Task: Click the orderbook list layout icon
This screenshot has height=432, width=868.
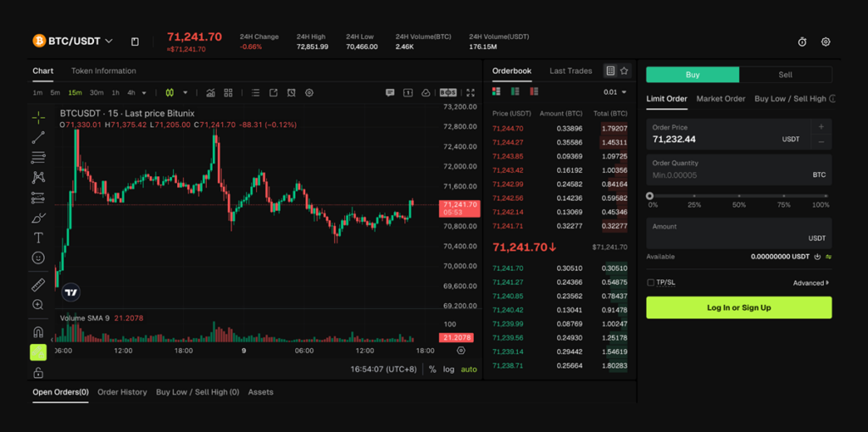Action: pos(610,71)
